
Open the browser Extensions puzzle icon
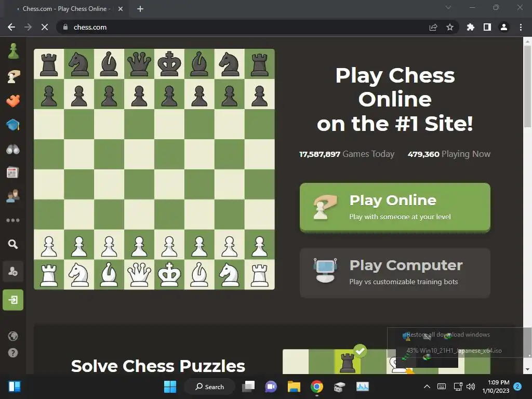click(x=471, y=27)
